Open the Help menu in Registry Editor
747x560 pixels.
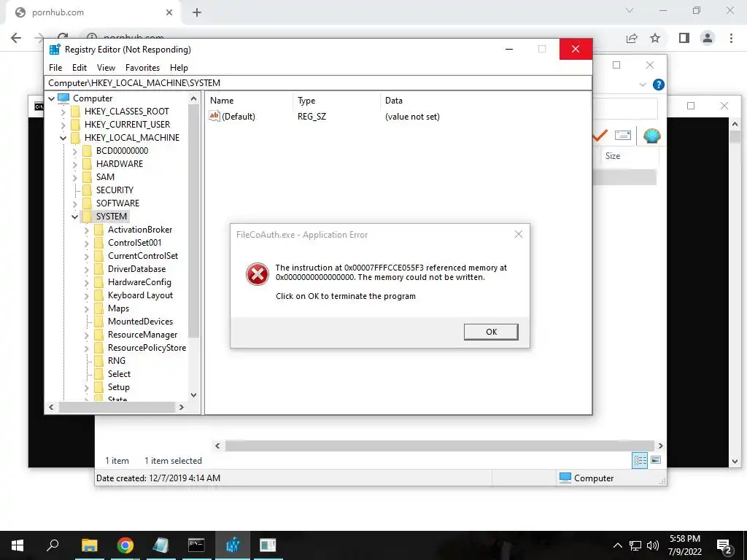179,68
